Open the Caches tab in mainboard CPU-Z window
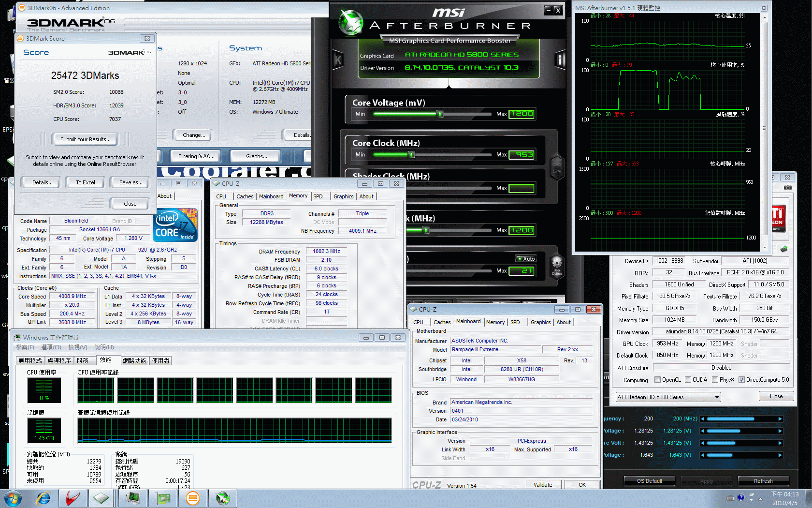 [x=442, y=322]
